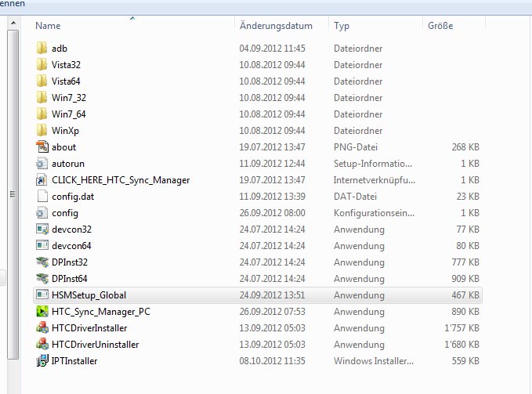Select the file name text 'adb'

(60, 49)
